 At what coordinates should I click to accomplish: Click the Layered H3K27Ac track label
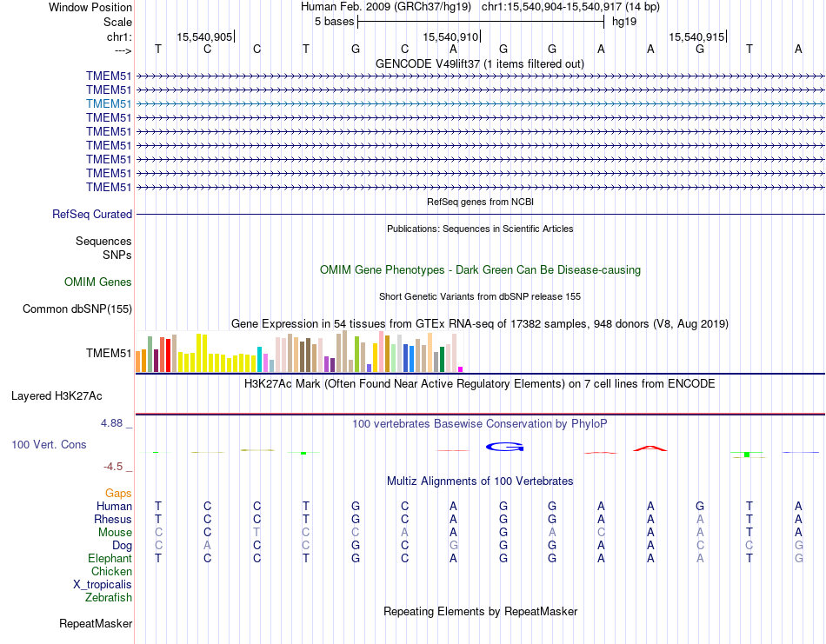pos(57,396)
